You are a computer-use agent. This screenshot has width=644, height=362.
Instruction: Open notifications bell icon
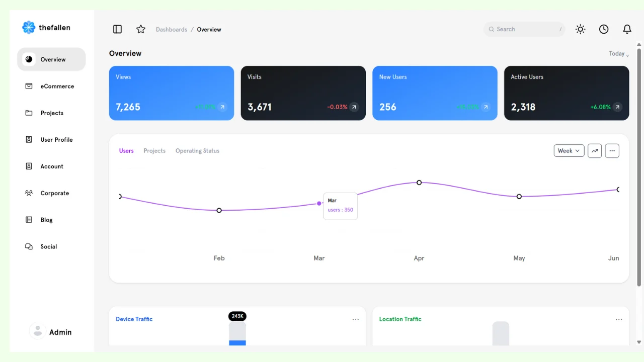pos(627,29)
